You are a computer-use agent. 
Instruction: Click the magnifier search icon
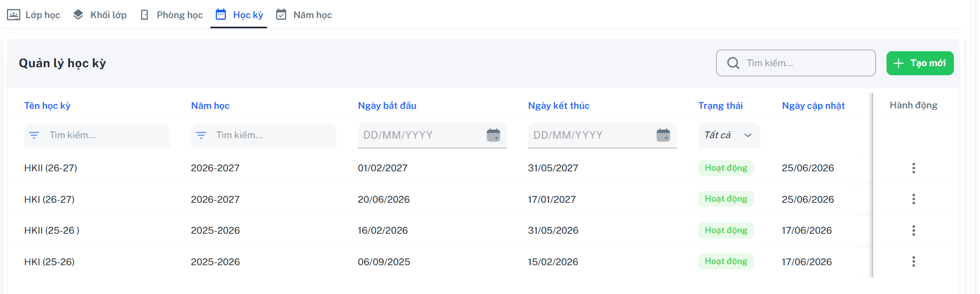pyautogui.click(x=733, y=63)
